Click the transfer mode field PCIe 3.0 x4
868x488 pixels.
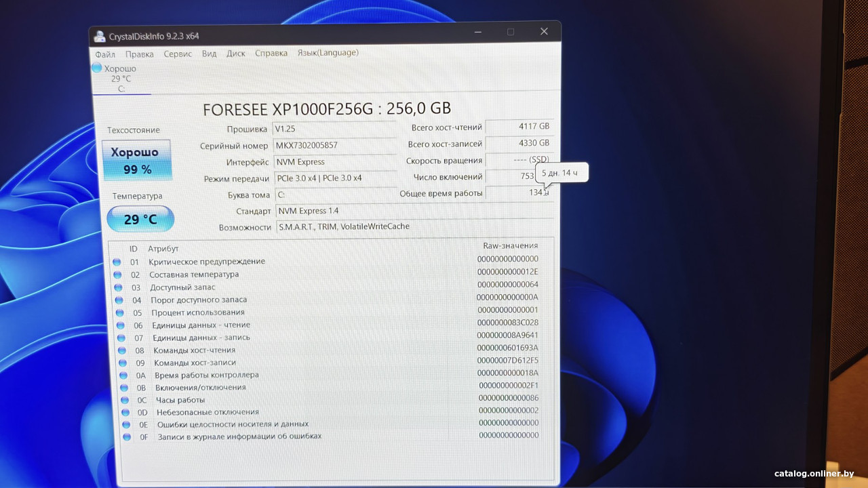click(335, 178)
